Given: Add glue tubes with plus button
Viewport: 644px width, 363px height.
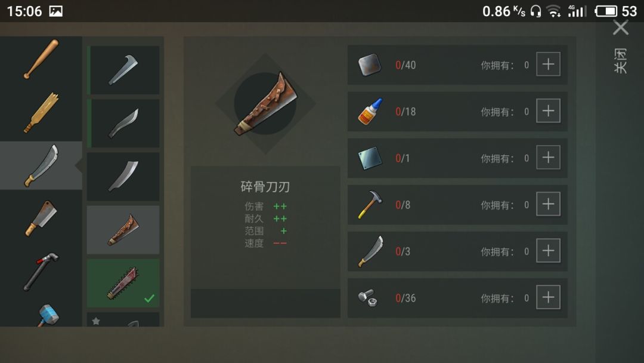Looking at the screenshot, I should coord(549,110).
